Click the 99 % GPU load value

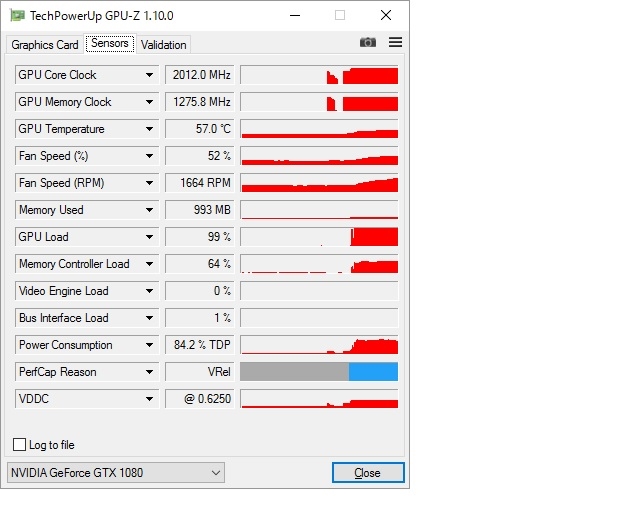point(200,237)
